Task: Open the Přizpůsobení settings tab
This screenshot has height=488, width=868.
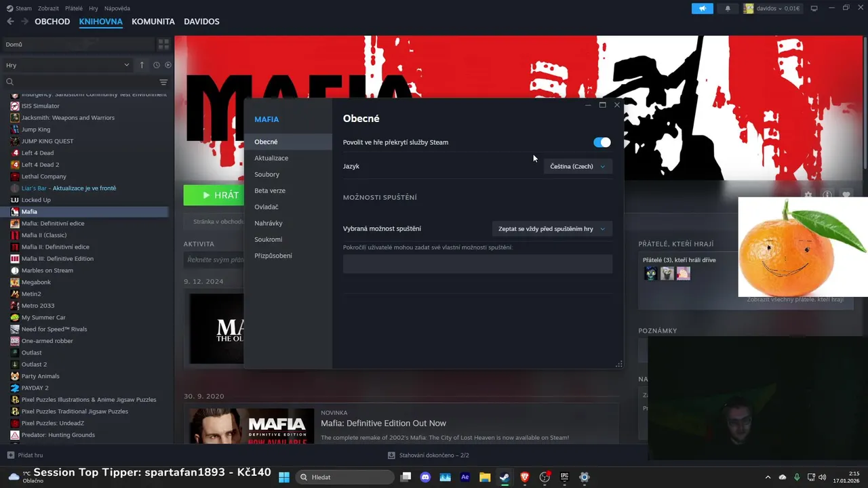Action: 273,256
